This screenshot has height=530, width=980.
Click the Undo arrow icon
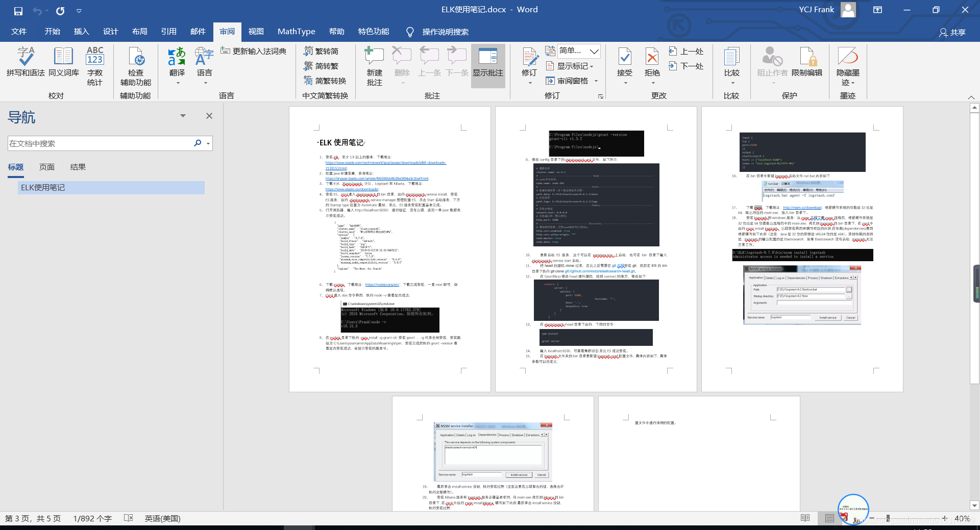click(37, 10)
